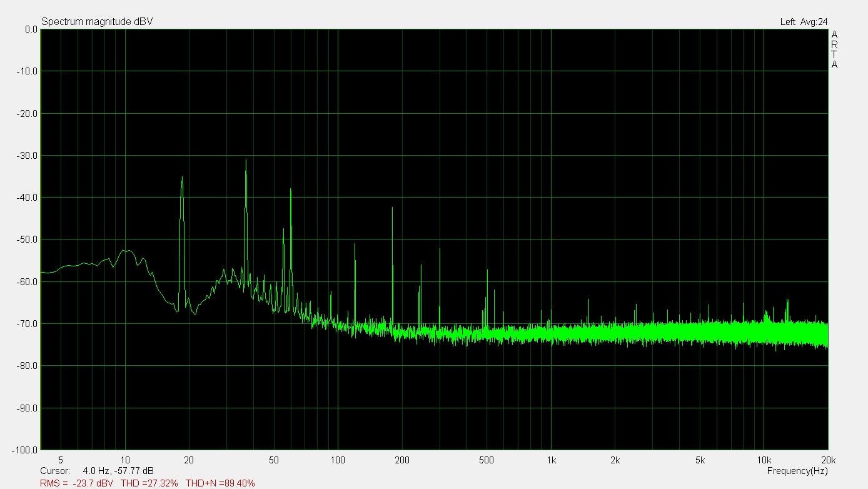868x489 pixels.
Task: Click the -30.0 y-axis label
Action: coord(28,156)
